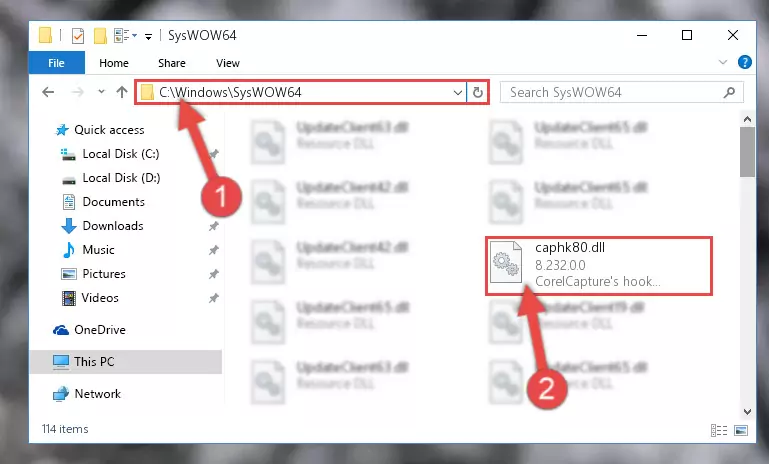Expand the address bar history dropdown
Viewport: 769px width, 464px height.
[x=458, y=92]
